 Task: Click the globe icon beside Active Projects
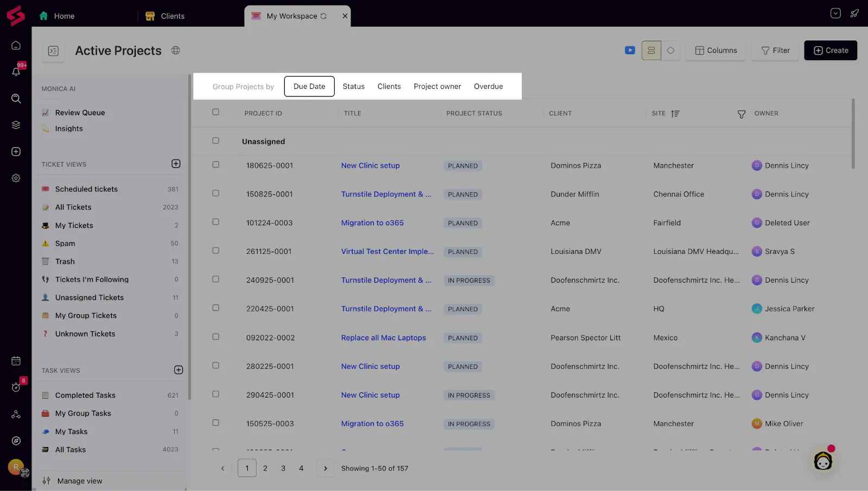coord(176,50)
